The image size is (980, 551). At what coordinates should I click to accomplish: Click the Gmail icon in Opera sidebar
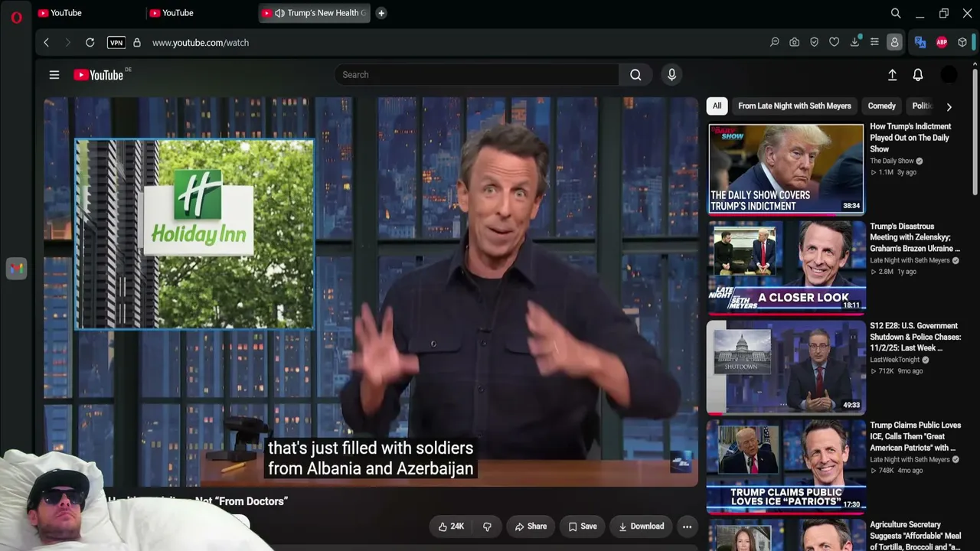point(16,269)
